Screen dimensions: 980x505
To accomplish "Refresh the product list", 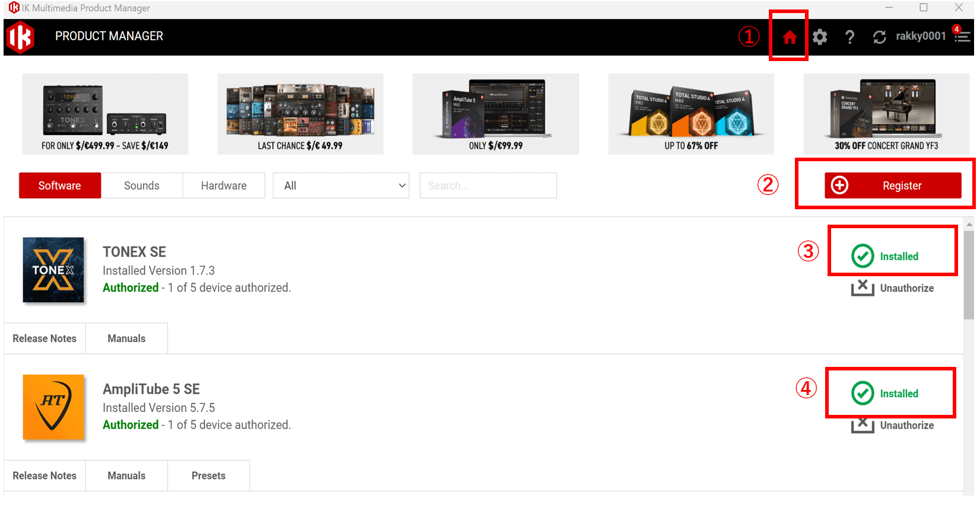I will click(x=879, y=37).
